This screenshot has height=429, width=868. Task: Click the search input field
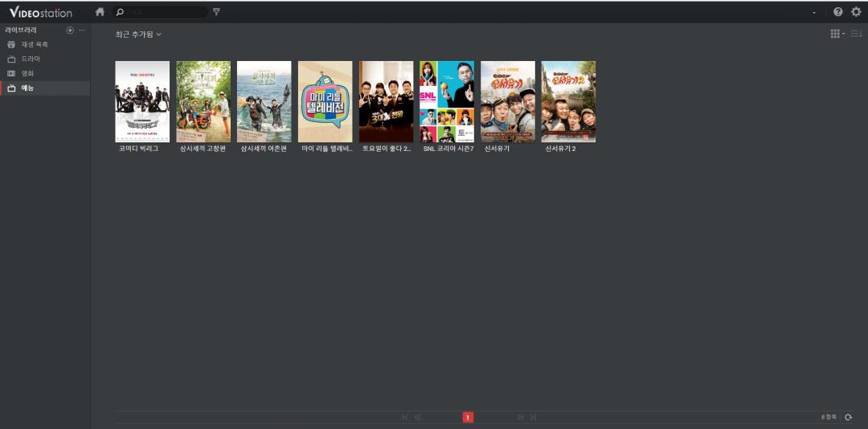(x=165, y=12)
